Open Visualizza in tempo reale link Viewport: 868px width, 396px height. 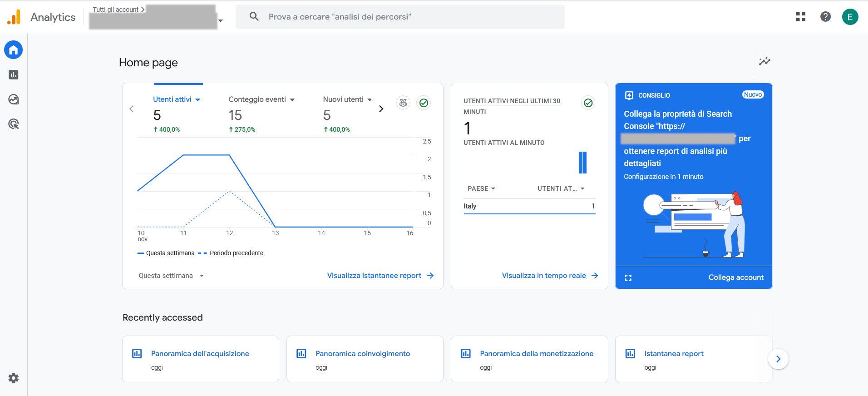[550, 276]
